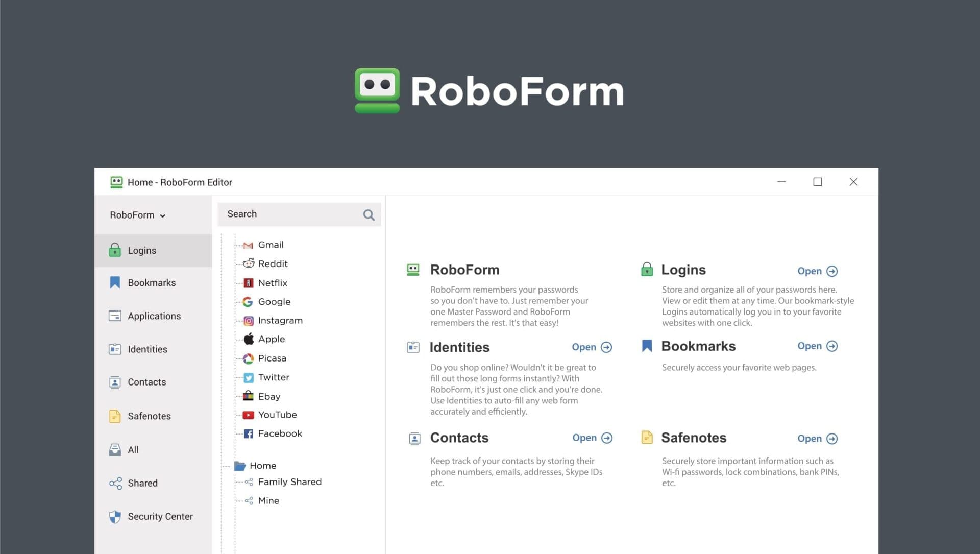Click Open next to Safenotes heading

[817, 438]
